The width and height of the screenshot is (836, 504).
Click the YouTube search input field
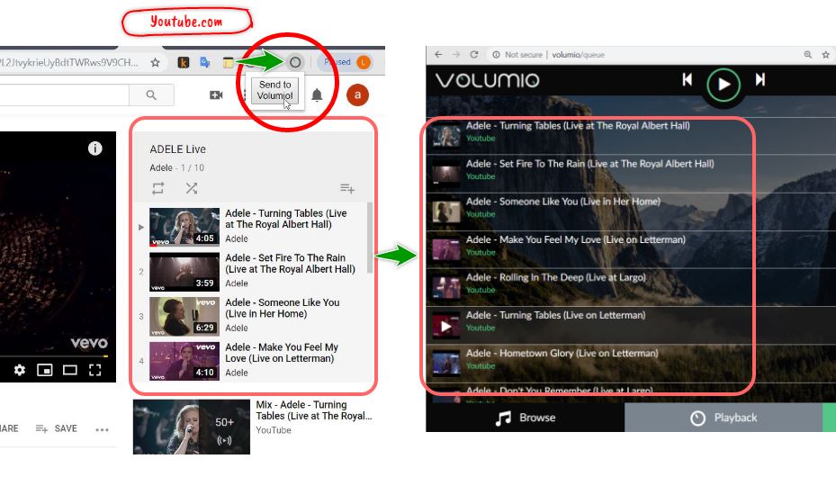click(x=64, y=94)
